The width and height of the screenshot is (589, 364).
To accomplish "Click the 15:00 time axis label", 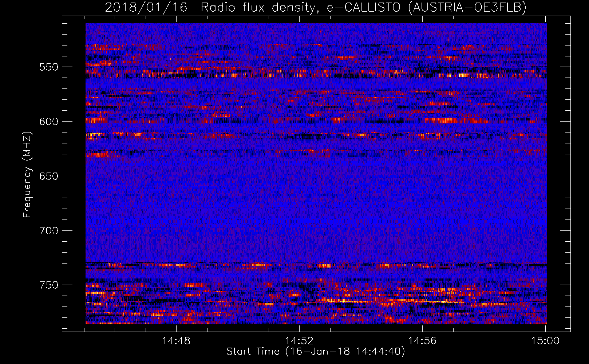I will pyautogui.click(x=545, y=341).
